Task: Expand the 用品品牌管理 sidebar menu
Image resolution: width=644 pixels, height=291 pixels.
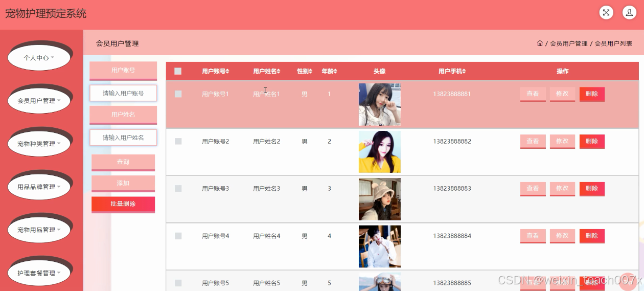Action: tap(39, 187)
